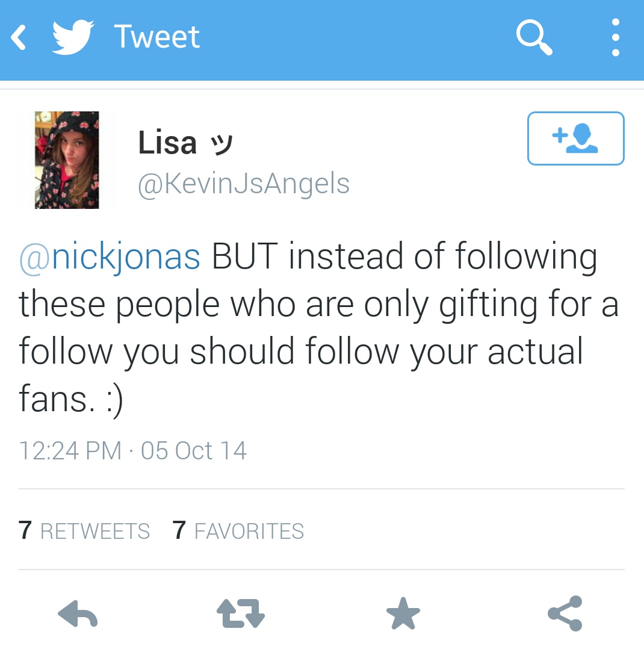Follow Lisa with the add-user button
This screenshot has width=644, height=652.
576,138
